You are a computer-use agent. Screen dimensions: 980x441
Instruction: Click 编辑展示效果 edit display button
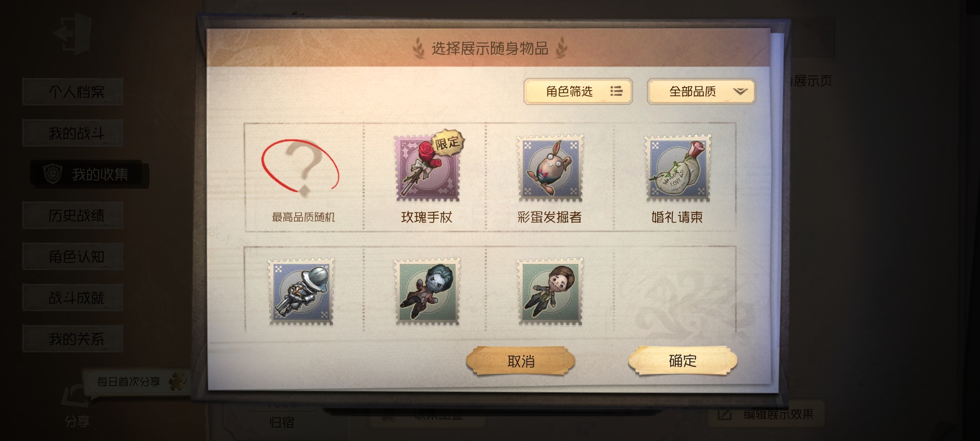766,414
